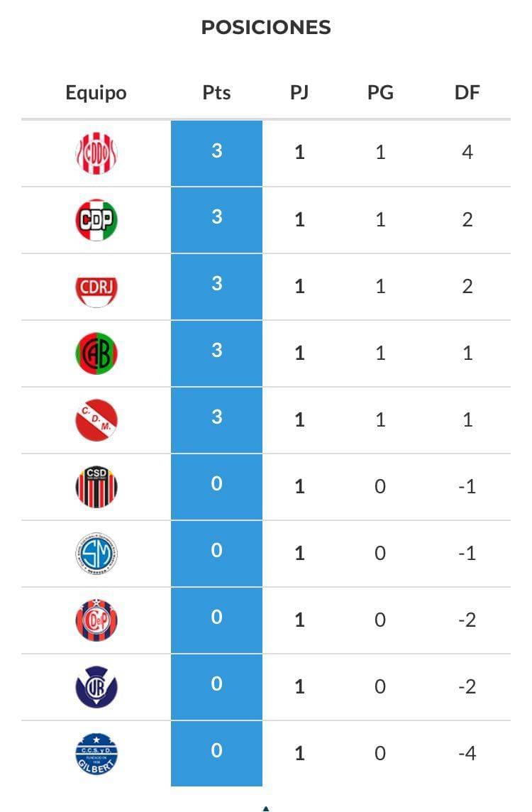Viewport: 532px width, 812px height.
Task: Click the goal difference 4 in top row
Action: tap(467, 153)
